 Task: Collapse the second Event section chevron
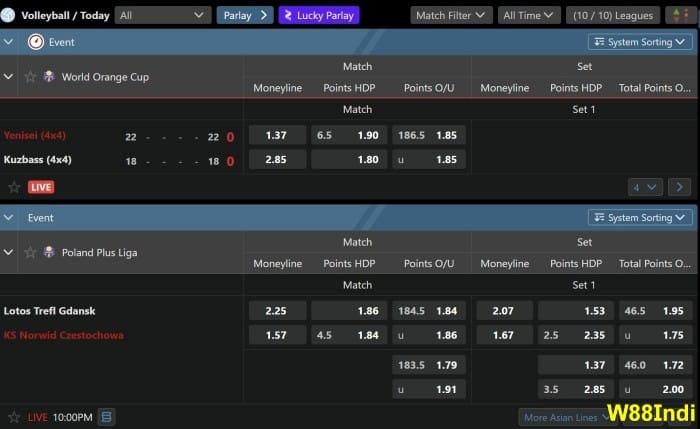8,217
